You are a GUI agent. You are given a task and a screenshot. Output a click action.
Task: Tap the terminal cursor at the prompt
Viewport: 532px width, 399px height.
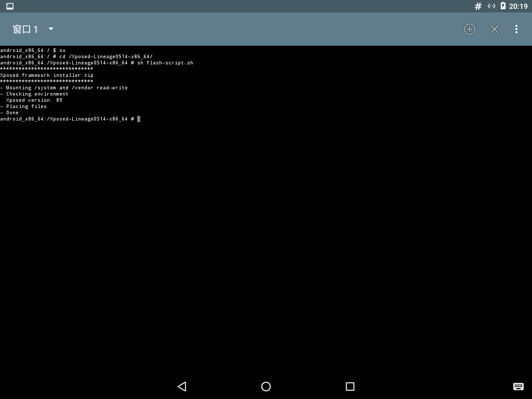pyautogui.click(x=138, y=119)
